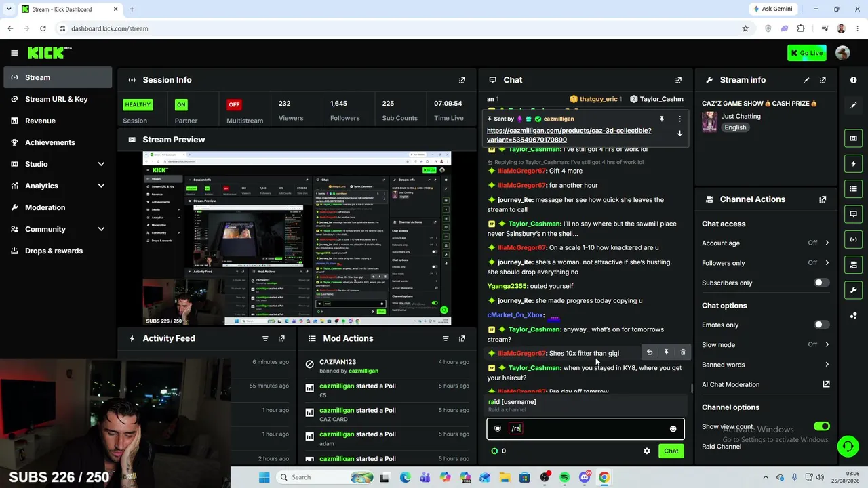This screenshot has width=868, height=488.
Task: Click the chat message input field
Action: point(586,428)
